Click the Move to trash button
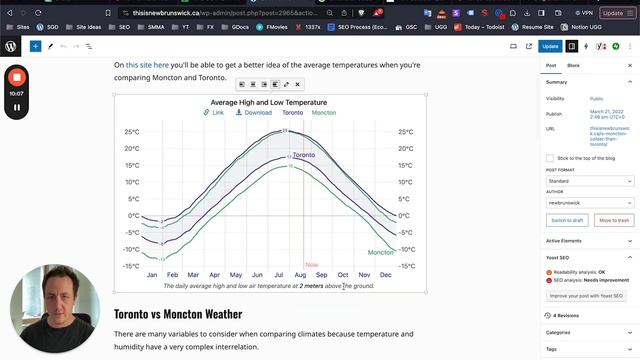The height and width of the screenshot is (360, 640). pos(614,220)
